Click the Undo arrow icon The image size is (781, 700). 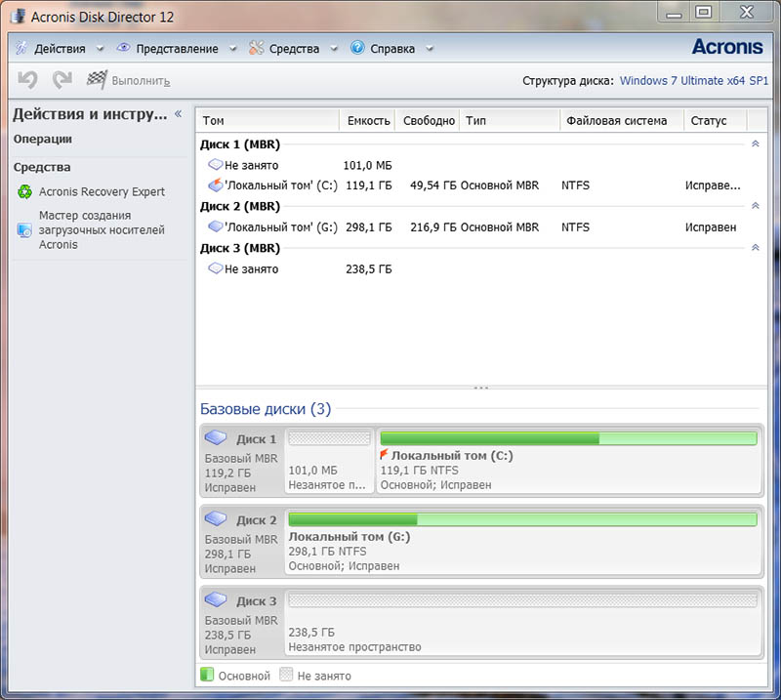[28, 80]
